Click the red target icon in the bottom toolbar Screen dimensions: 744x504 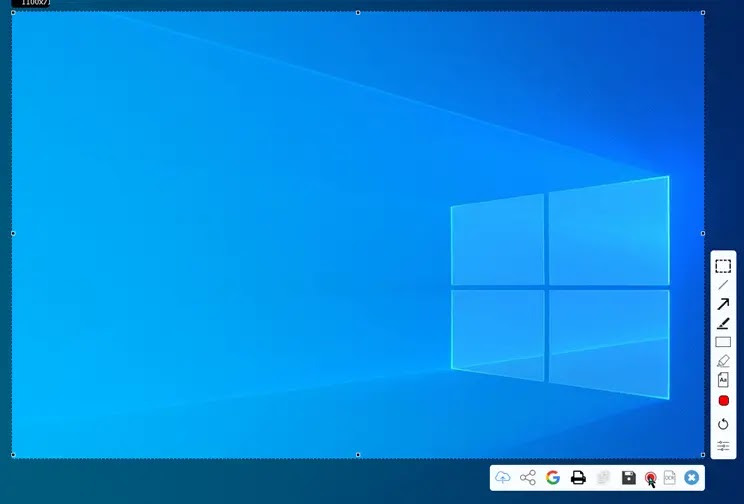pos(651,477)
